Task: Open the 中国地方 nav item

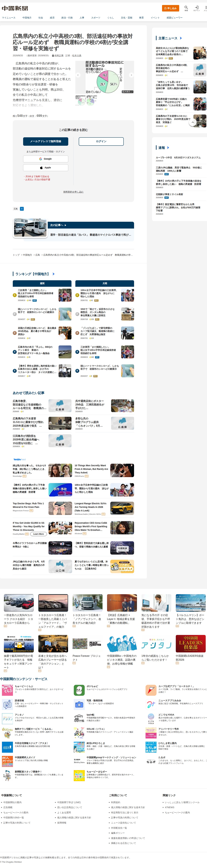Action: (27, 17)
